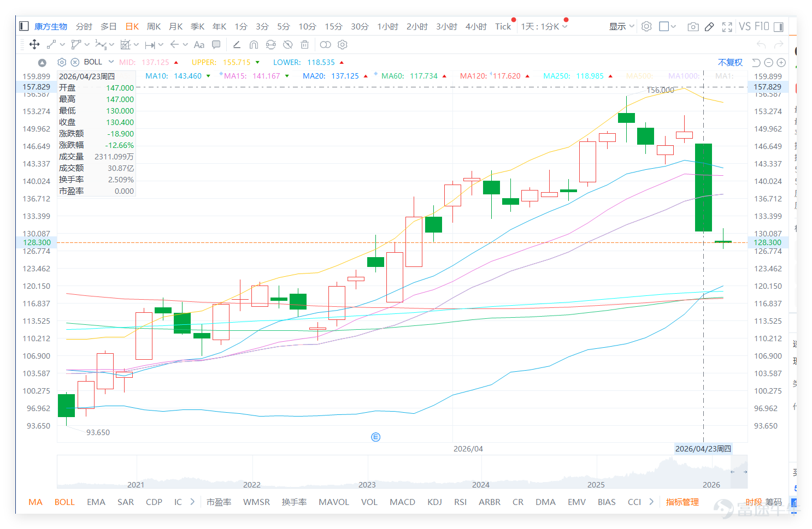Select the regression channel chart tool
This screenshot has width=812, height=529.
point(125,45)
